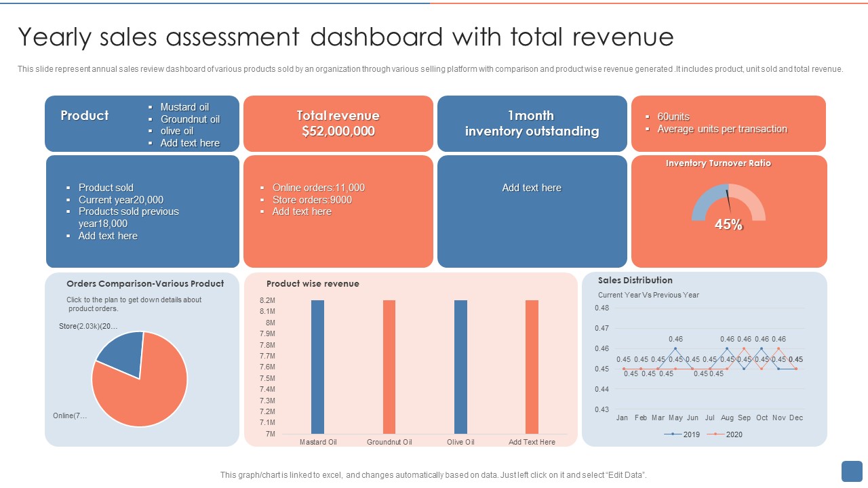Select '1 month inventory outstanding' card text

point(532,123)
